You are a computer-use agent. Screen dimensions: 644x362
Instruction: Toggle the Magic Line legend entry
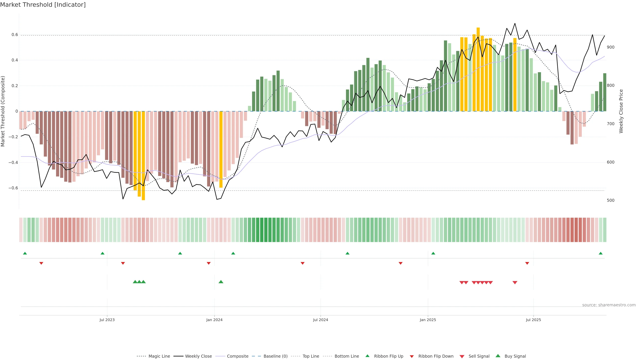tap(159, 356)
